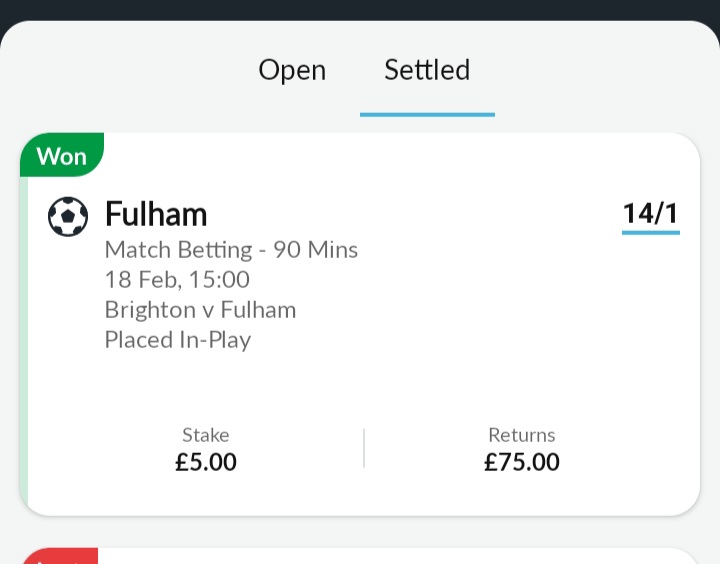
Task: Open the next settled bet card below
Action: 360,556
